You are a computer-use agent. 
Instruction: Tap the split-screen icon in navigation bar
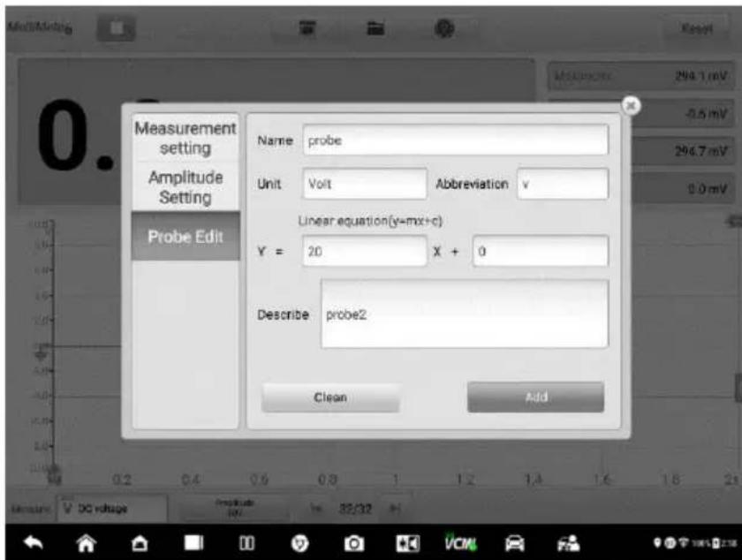246,543
